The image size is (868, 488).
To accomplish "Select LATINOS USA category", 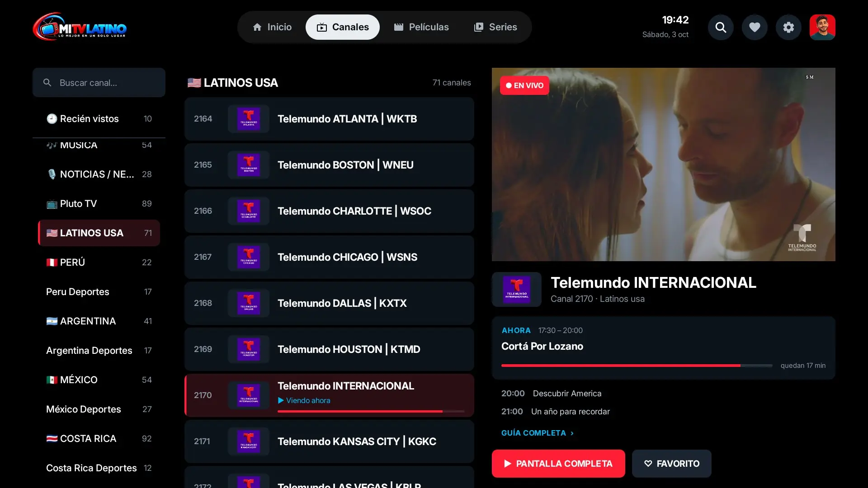I will click(99, 233).
